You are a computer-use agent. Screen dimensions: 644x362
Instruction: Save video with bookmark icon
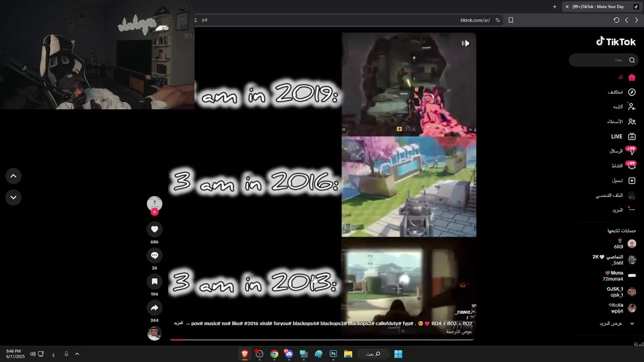pos(154,282)
